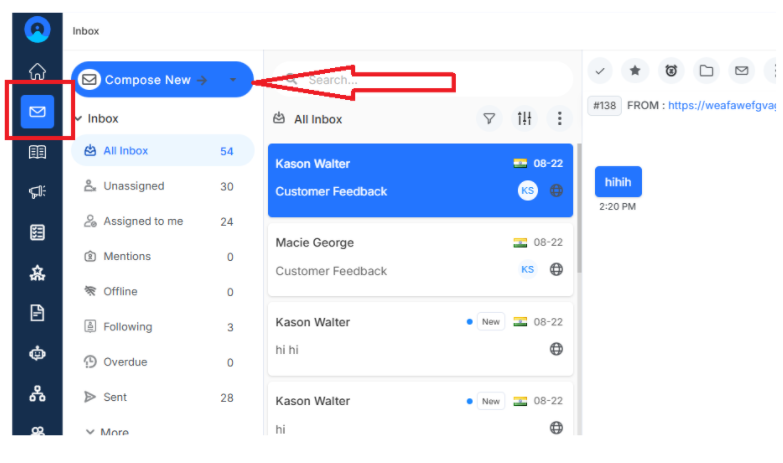Click the New badge on 'hi hi' conversation
Image resolution: width=783 pixels, height=463 pixels.
[491, 322]
